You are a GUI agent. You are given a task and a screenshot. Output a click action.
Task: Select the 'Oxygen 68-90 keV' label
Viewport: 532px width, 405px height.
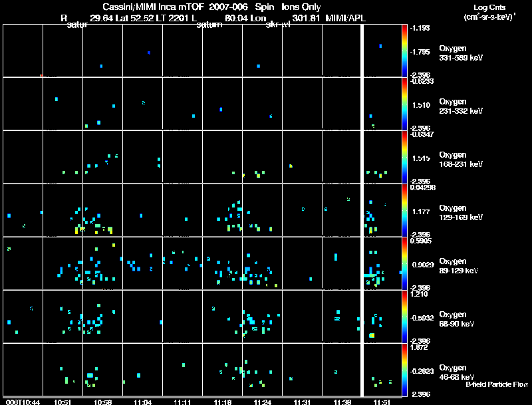click(x=457, y=319)
